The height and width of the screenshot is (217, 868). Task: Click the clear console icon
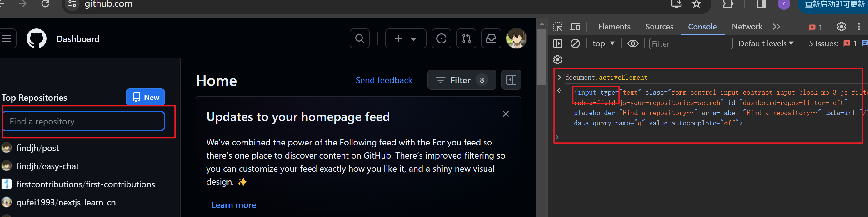[x=575, y=44]
